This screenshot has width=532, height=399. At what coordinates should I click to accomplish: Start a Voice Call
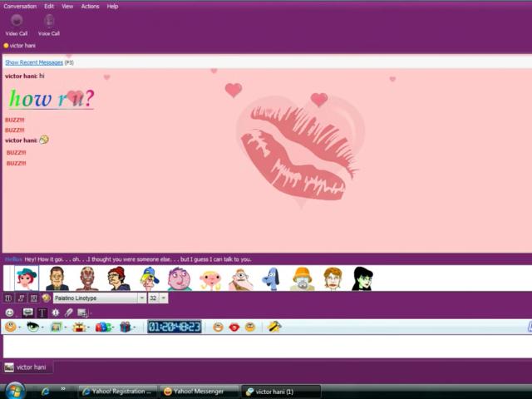(49, 24)
